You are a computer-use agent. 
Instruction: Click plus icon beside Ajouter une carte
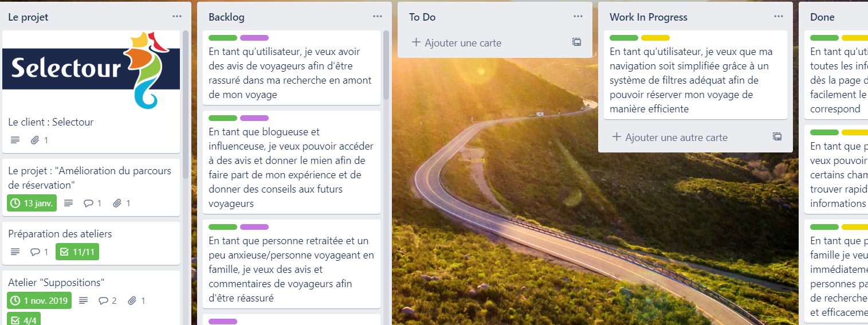coord(416,42)
